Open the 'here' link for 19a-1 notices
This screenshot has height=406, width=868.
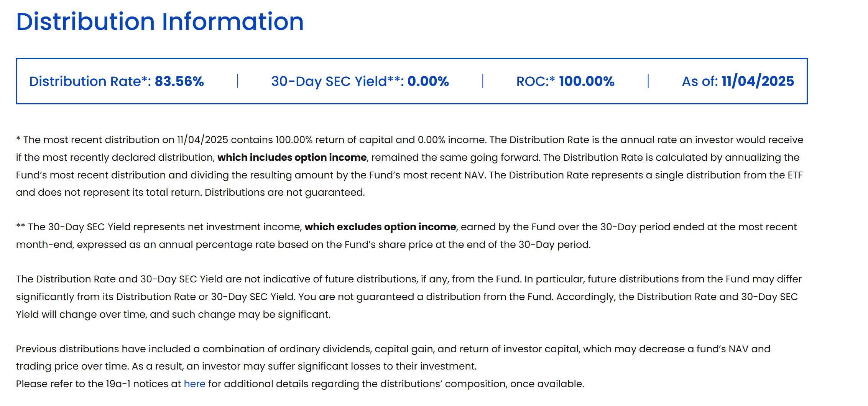194,384
